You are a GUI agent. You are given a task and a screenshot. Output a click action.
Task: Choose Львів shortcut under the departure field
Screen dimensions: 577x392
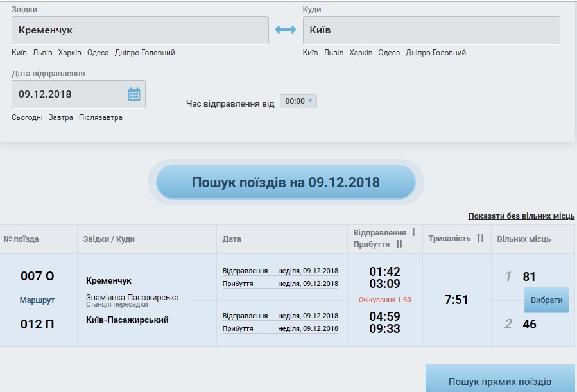(x=42, y=53)
